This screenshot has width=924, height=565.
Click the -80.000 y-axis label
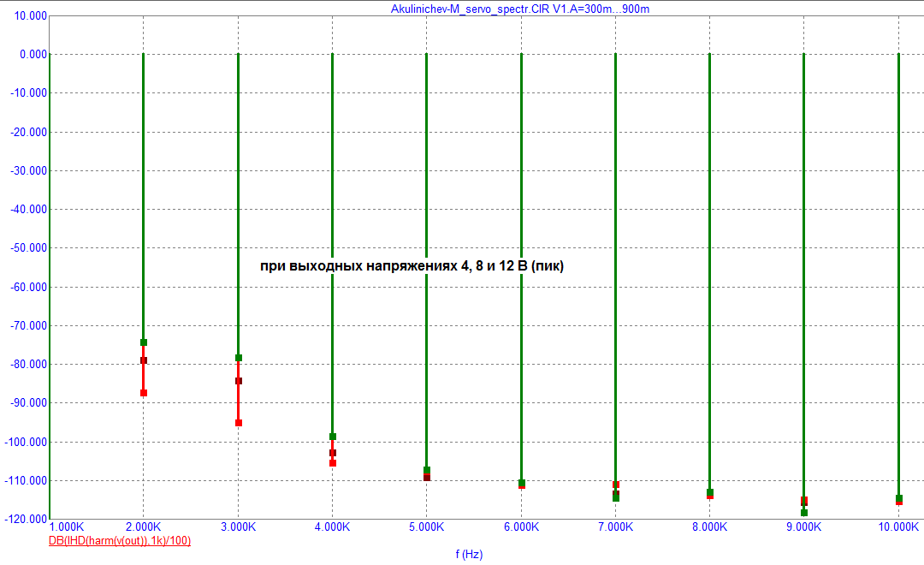[29, 365]
